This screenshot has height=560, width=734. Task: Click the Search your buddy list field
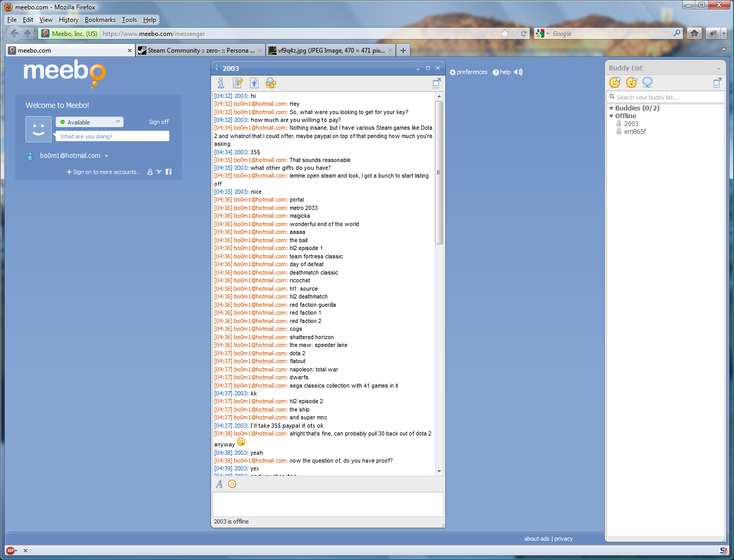pos(666,97)
